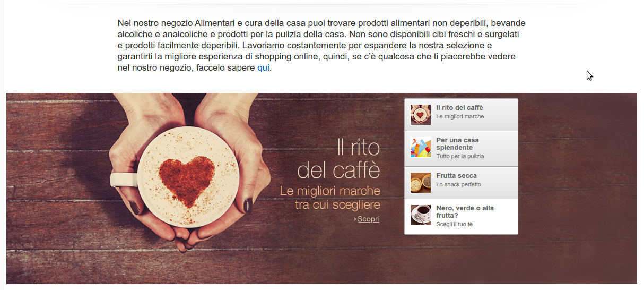Follow the Scopri link on banner

369,219
